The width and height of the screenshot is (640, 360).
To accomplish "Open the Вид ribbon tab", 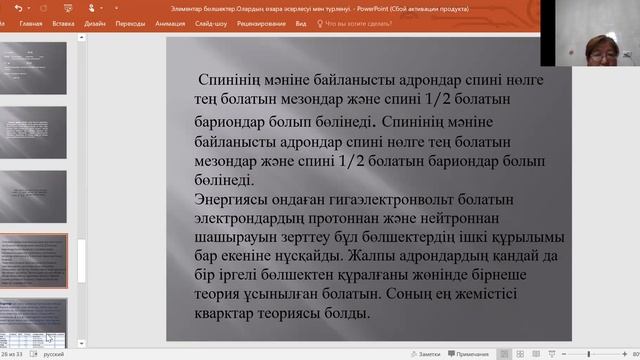I will coord(301,24).
